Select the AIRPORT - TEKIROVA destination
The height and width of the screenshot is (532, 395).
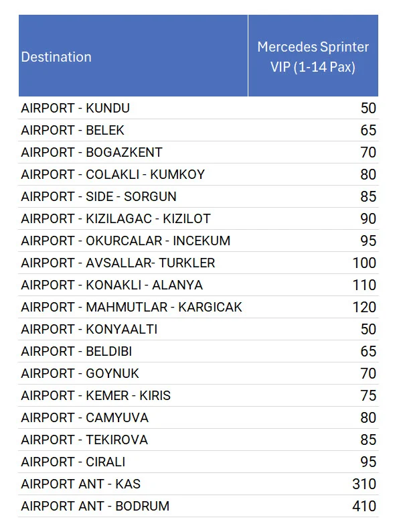tap(84, 440)
